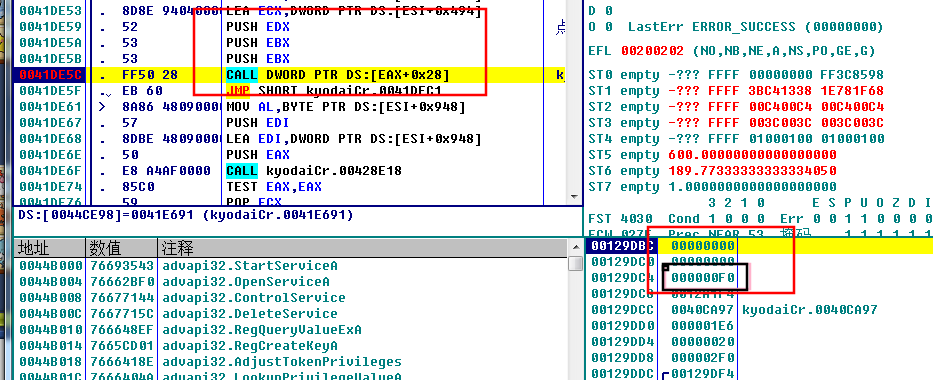Select the FST 4030 register line
Image resolution: width=933 pixels, height=380 pixels.
[759, 218]
